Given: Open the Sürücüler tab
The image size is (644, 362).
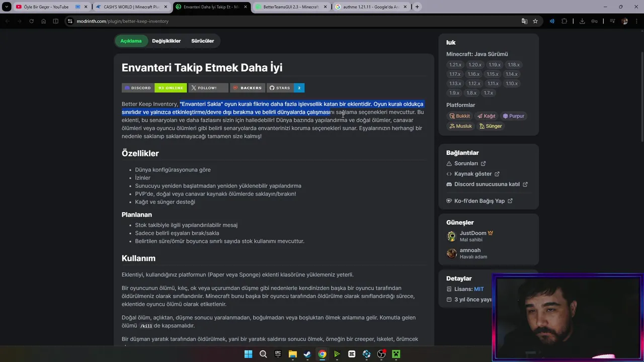Looking at the screenshot, I should click(202, 41).
